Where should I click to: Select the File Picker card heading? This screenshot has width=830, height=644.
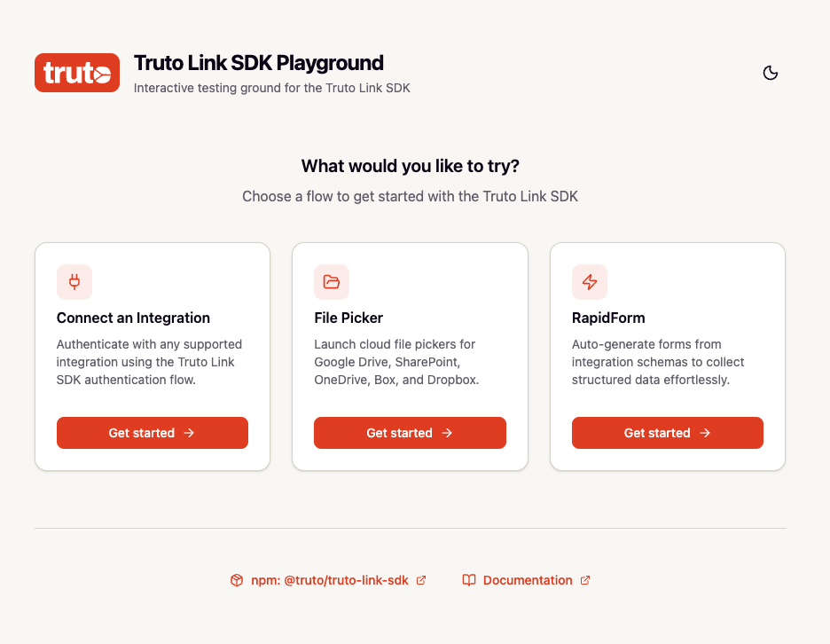click(x=348, y=318)
